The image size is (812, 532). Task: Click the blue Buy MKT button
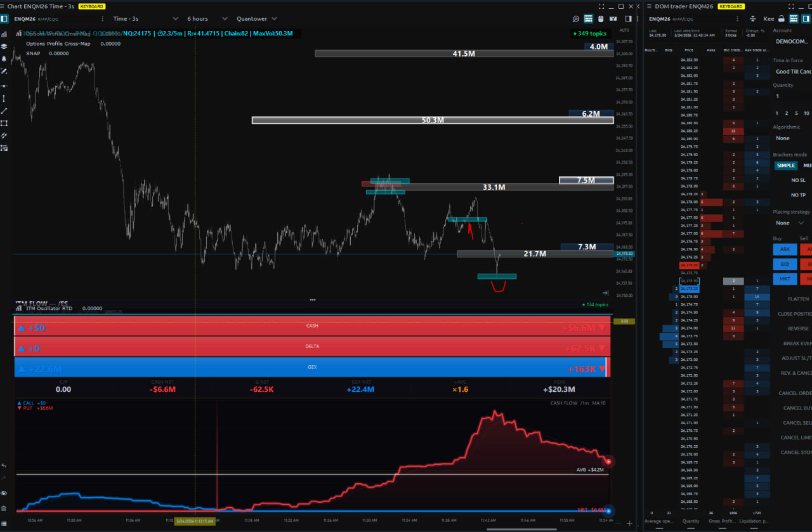click(x=785, y=279)
